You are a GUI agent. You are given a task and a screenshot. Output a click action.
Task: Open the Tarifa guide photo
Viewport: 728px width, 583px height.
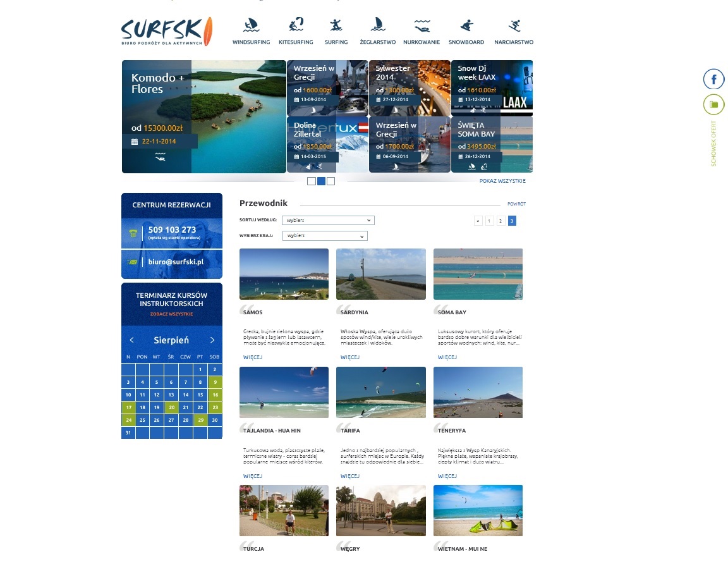click(x=380, y=393)
